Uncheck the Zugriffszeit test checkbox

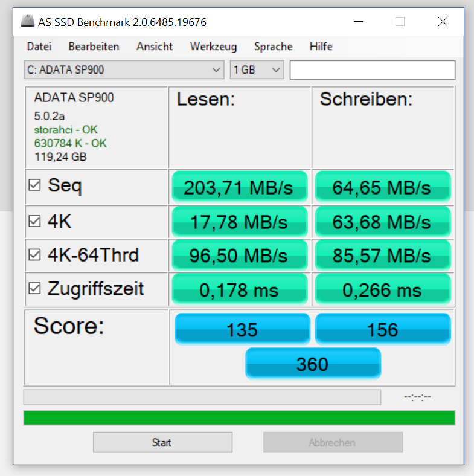(x=34, y=288)
